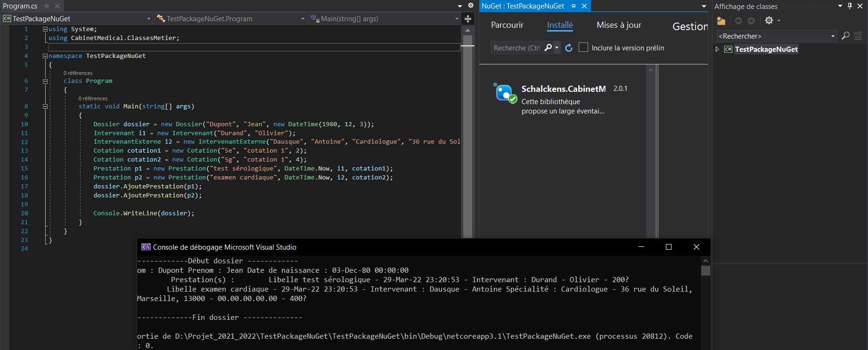The width and height of the screenshot is (868, 350).
Task: Focus the <Rechercher> class view search box
Action: pyautogui.click(x=772, y=36)
